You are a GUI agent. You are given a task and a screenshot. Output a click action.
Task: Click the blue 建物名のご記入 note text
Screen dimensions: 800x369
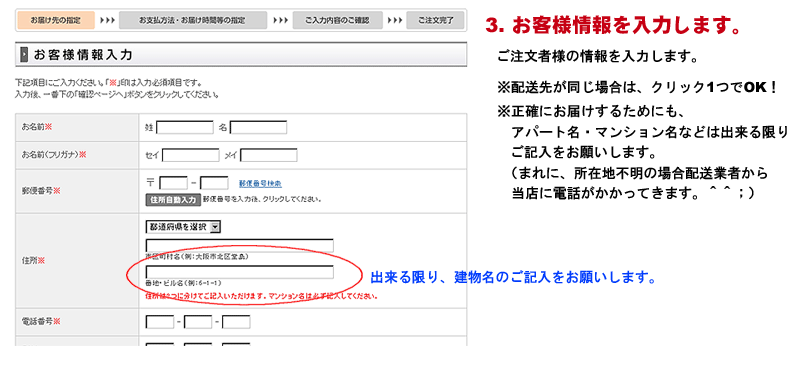(x=513, y=278)
